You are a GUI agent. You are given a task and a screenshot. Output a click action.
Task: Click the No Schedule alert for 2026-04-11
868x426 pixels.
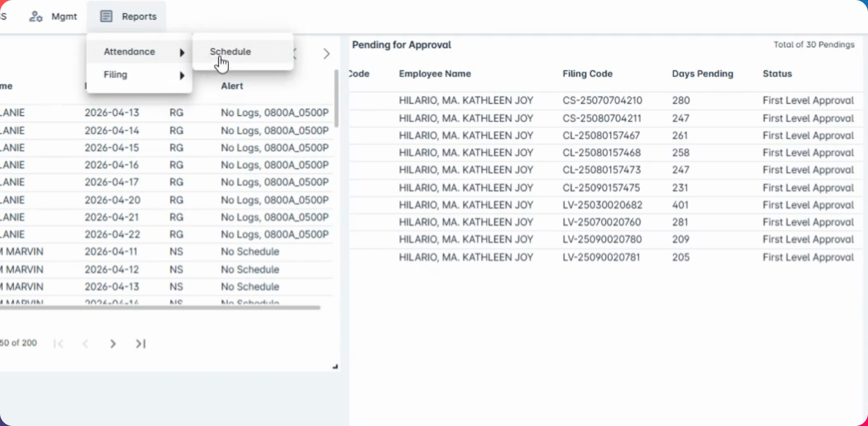pos(250,252)
